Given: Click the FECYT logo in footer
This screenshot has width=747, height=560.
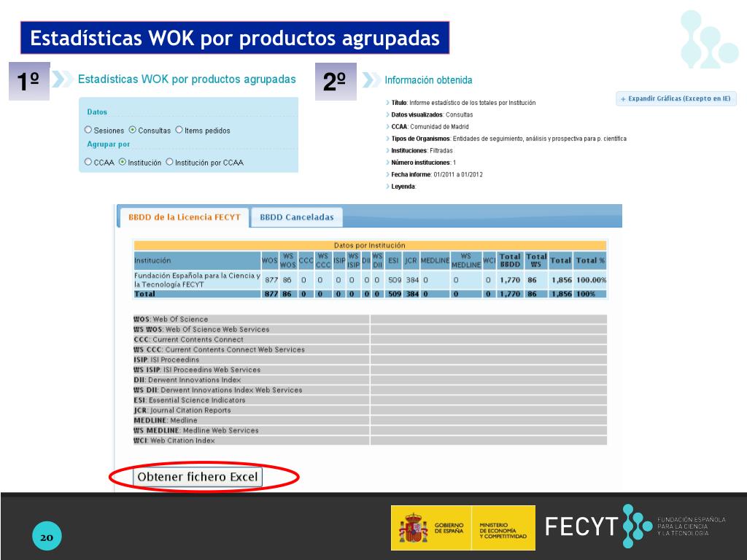Looking at the screenshot, I should coord(635,526).
